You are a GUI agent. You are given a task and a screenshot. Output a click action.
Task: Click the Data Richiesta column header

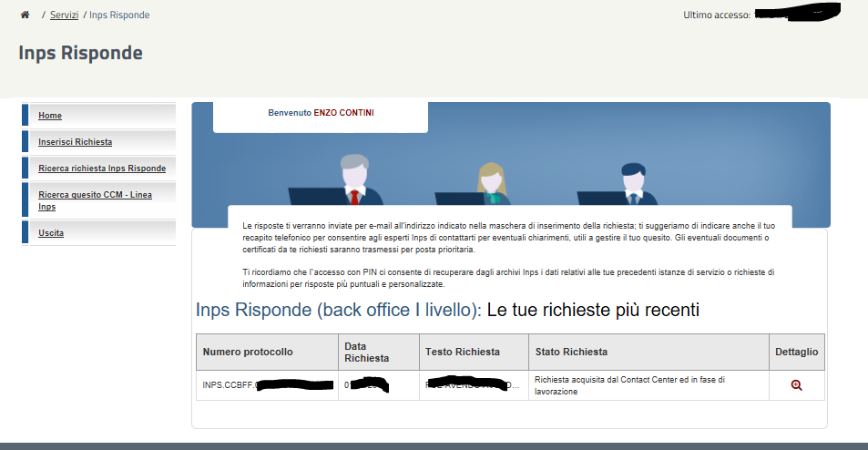tap(367, 352)
